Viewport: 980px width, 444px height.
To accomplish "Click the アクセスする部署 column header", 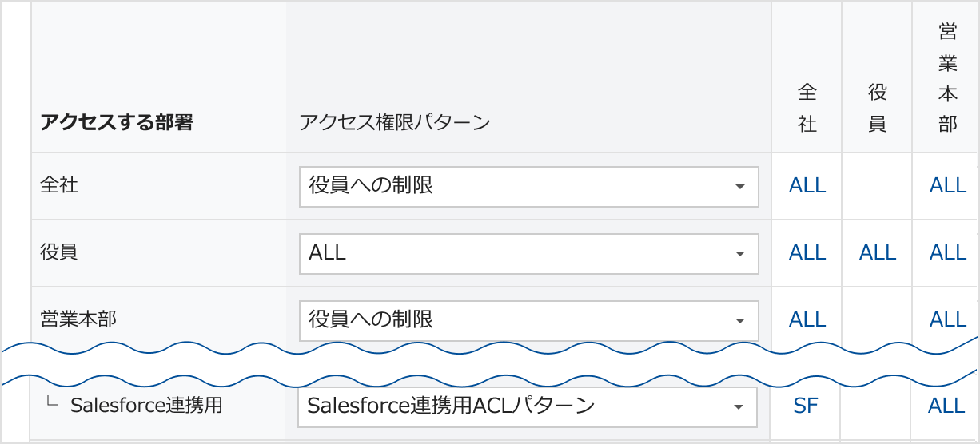I will [x=117, y=123].
